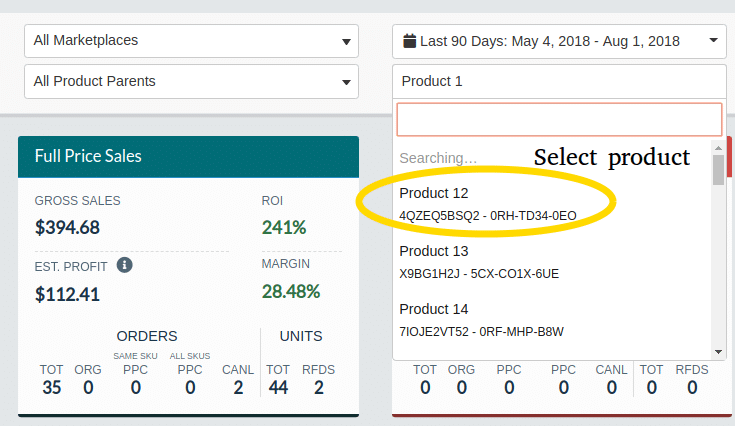Click the scrollbar up arrow in product list
The height and width of the screenshot is (426, 735).
718,148
